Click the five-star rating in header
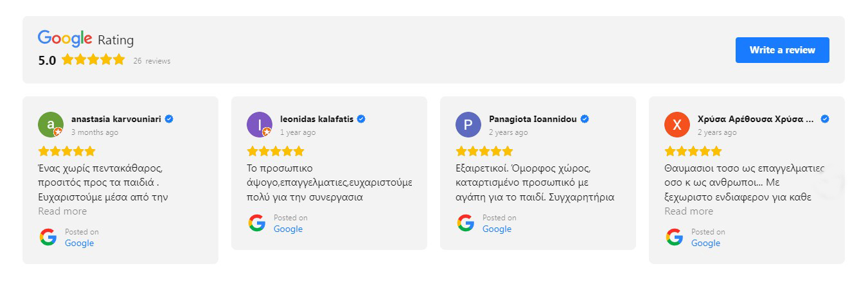This screenshot has height=300, width=868. 93,60
